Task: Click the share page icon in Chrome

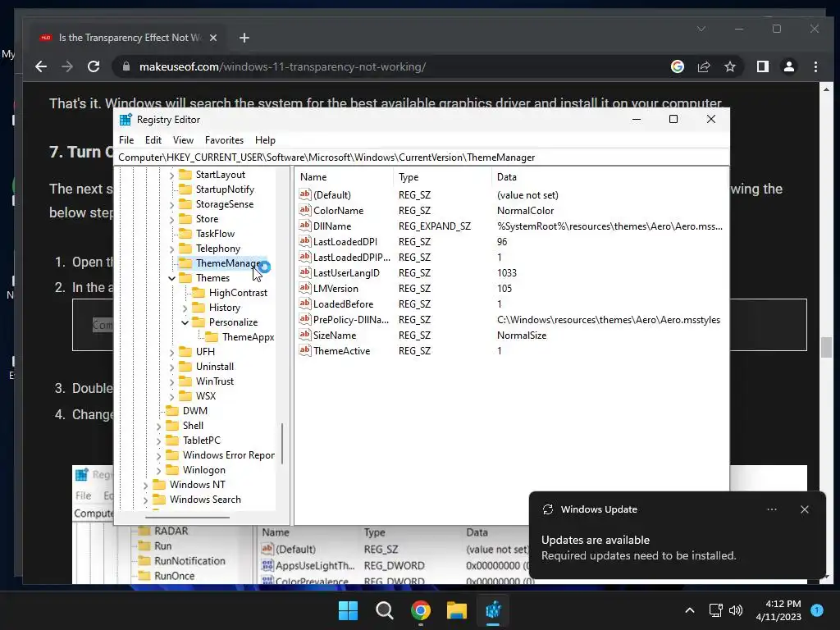Action: (x=704, y=66)
